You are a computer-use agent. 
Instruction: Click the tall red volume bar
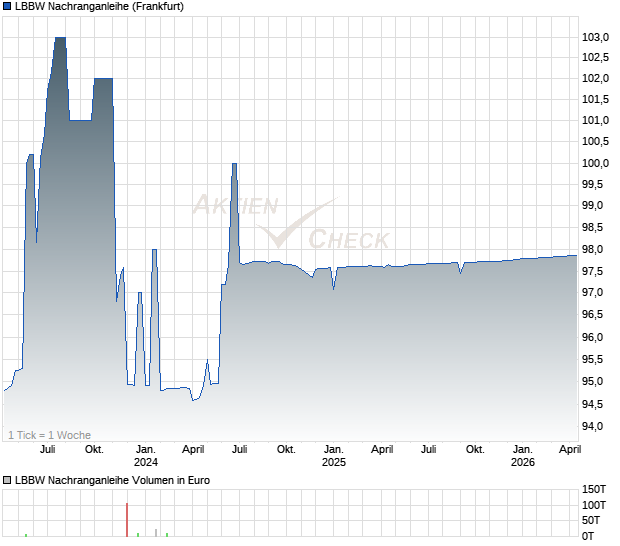pos(127,520)
